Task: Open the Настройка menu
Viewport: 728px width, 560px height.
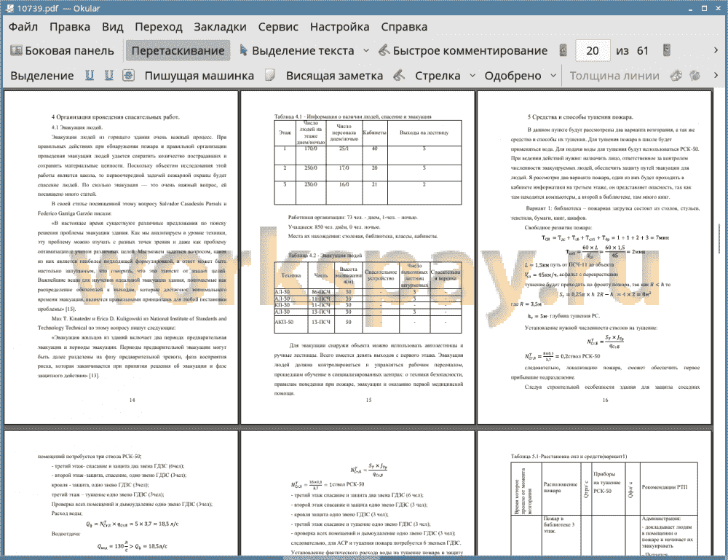Action: 339,27
